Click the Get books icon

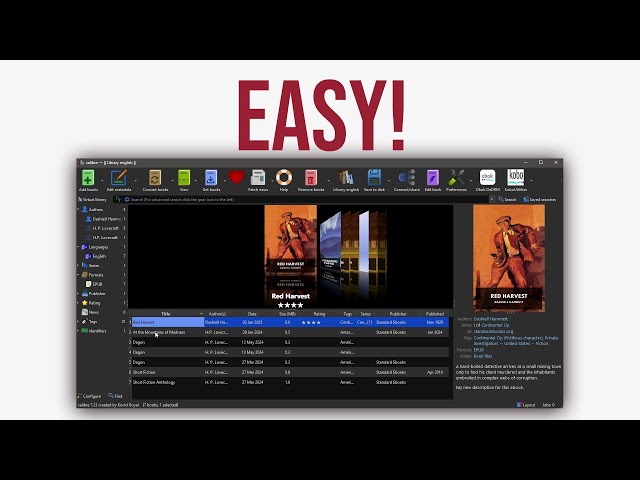click(211, 178)
